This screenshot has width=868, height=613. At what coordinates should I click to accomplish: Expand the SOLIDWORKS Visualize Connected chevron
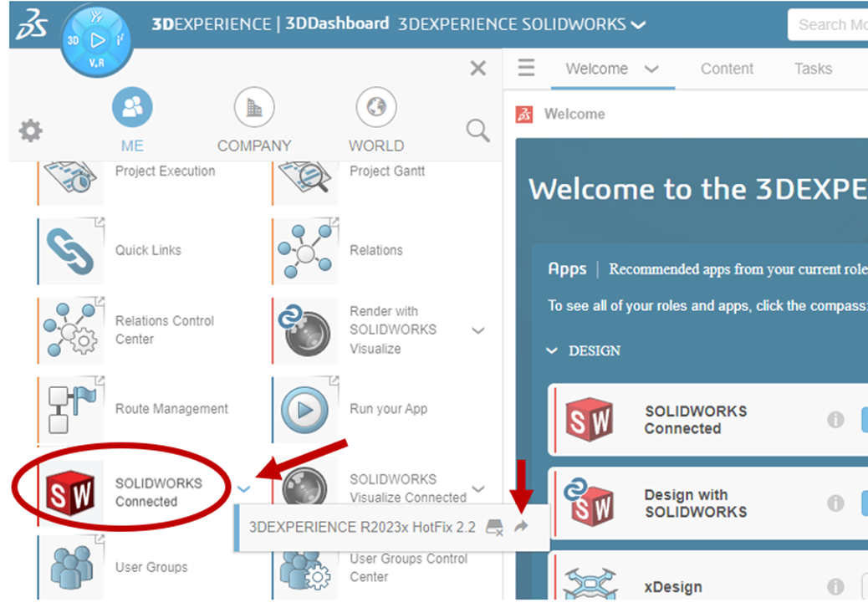[x=477, y=489]
